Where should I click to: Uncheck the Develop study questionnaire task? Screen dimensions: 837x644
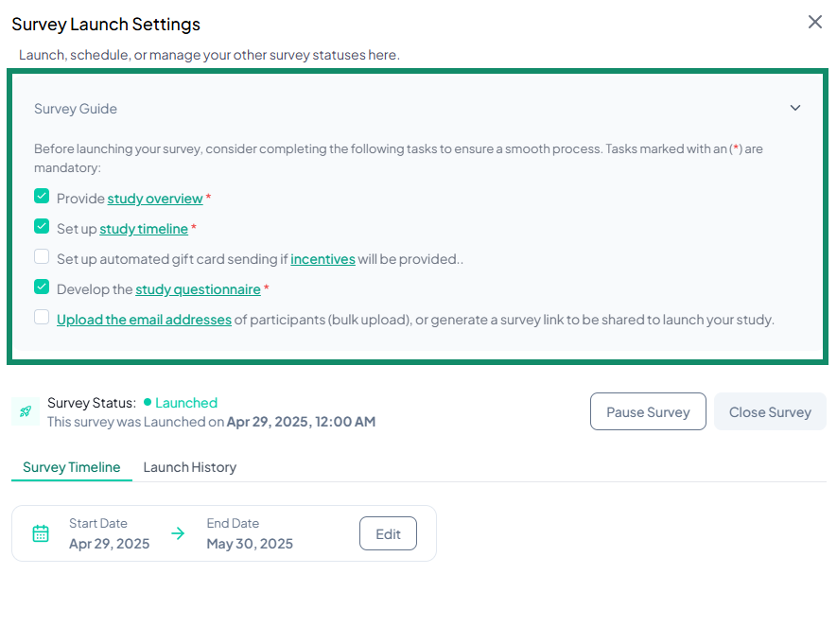click(40, 287)
